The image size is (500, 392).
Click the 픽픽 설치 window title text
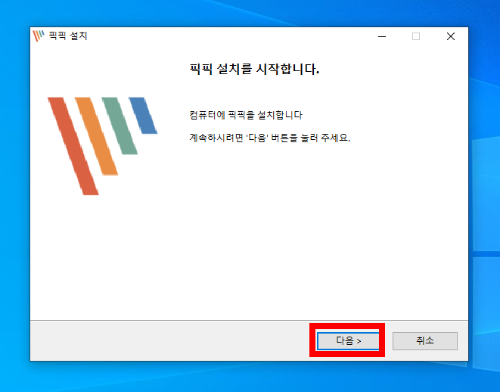click(68, 36)
